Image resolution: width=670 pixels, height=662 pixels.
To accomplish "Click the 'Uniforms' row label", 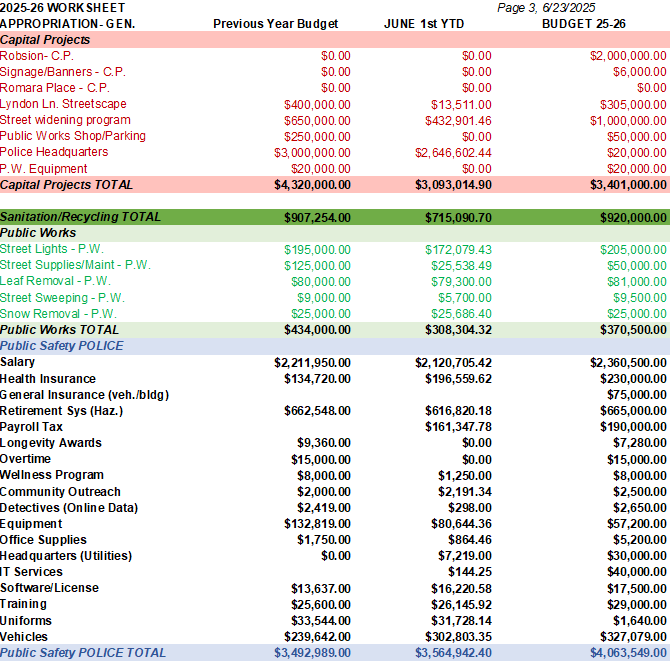I will (x=26, y=621).
